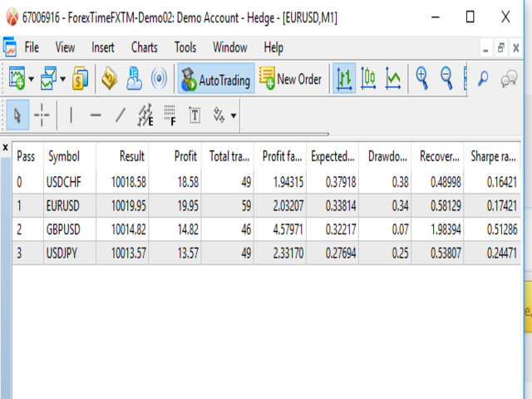The height and width of the screenshot is (399, 532).
Task: Sort by the Pass column header
Action: pos(26,156)
